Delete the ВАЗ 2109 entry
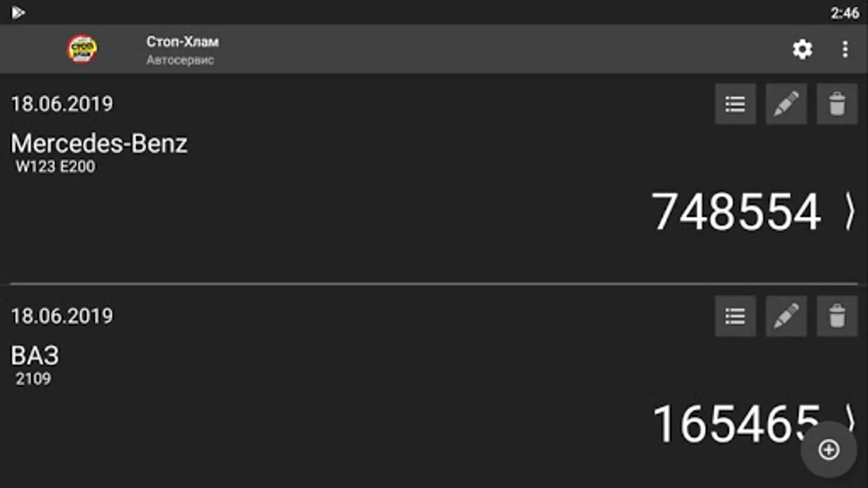Viewport: 868px width, 488px height. pos(837,316)
